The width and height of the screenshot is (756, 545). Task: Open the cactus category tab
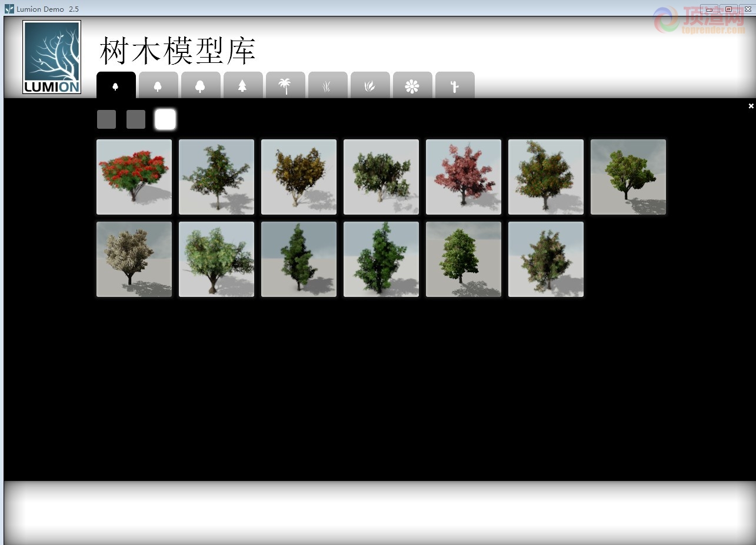(455, 85)
